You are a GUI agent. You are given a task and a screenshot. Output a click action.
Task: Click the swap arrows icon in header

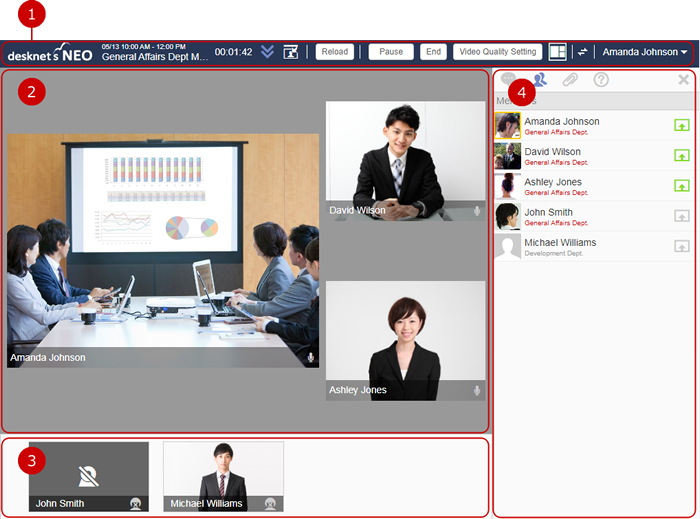582,52
